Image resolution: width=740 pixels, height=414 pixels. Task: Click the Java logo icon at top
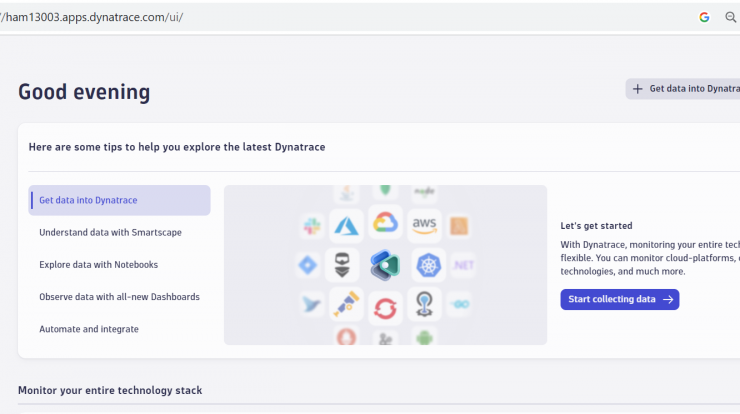[x=347, y=193]
